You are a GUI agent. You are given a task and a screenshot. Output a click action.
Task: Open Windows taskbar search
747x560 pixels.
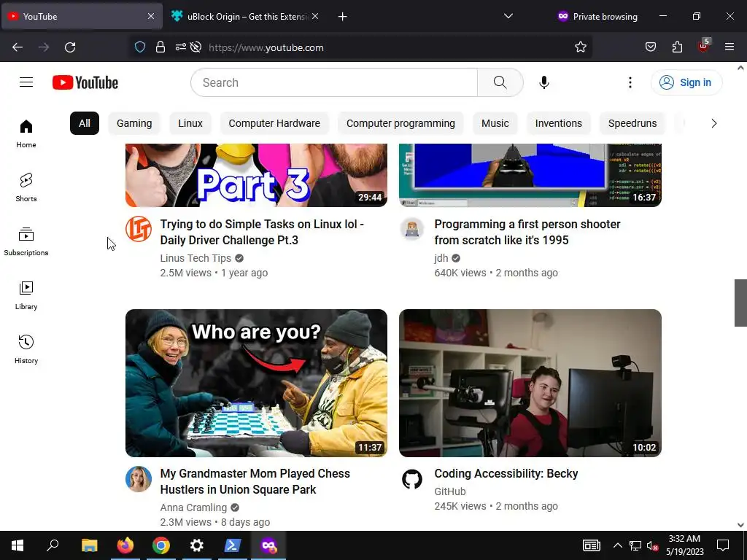pyautogui.click(x=53, y=545)
